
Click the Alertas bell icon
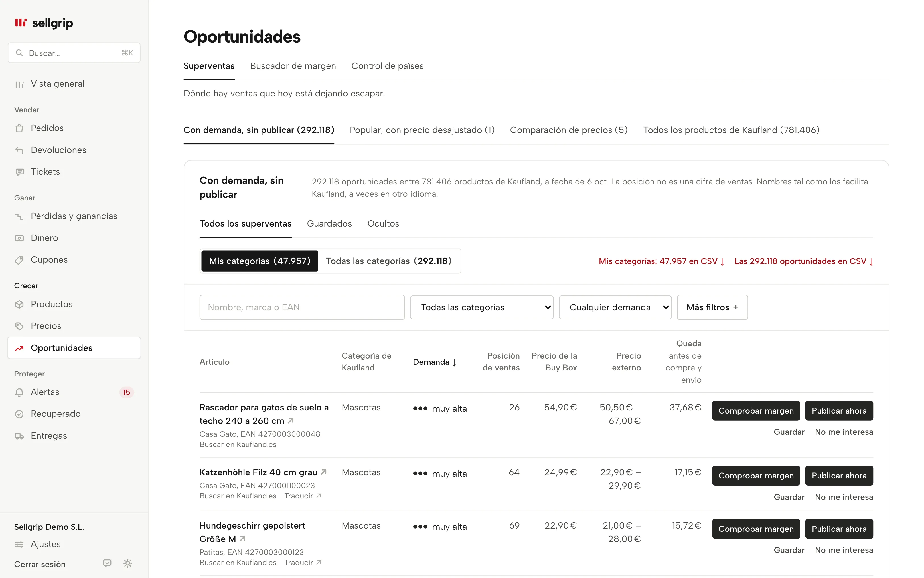click(x=19, y=392)
